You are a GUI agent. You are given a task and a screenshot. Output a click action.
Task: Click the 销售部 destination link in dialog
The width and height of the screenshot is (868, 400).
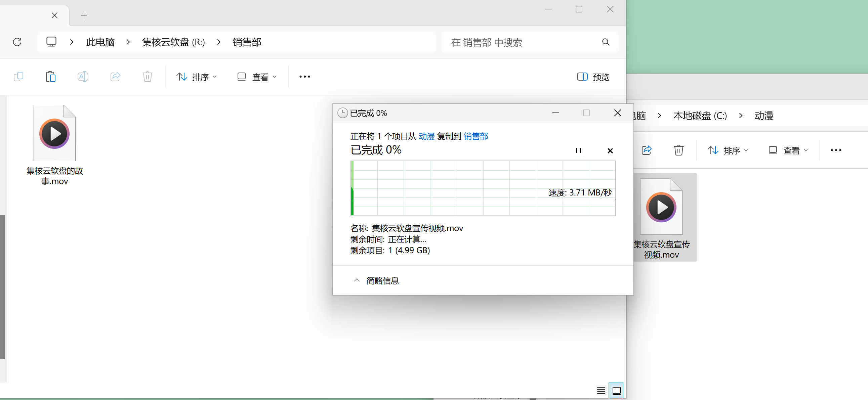click(476, 136)
